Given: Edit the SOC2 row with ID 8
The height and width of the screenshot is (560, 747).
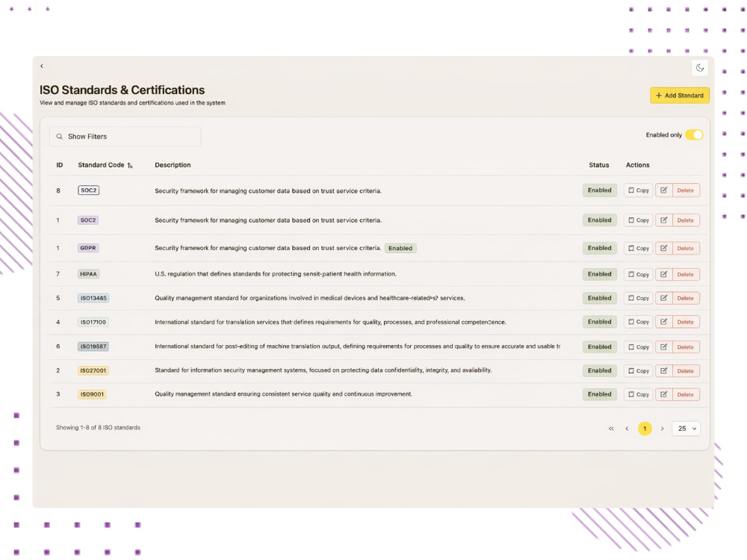Looking at the screenshot, I should pos(663,190).
